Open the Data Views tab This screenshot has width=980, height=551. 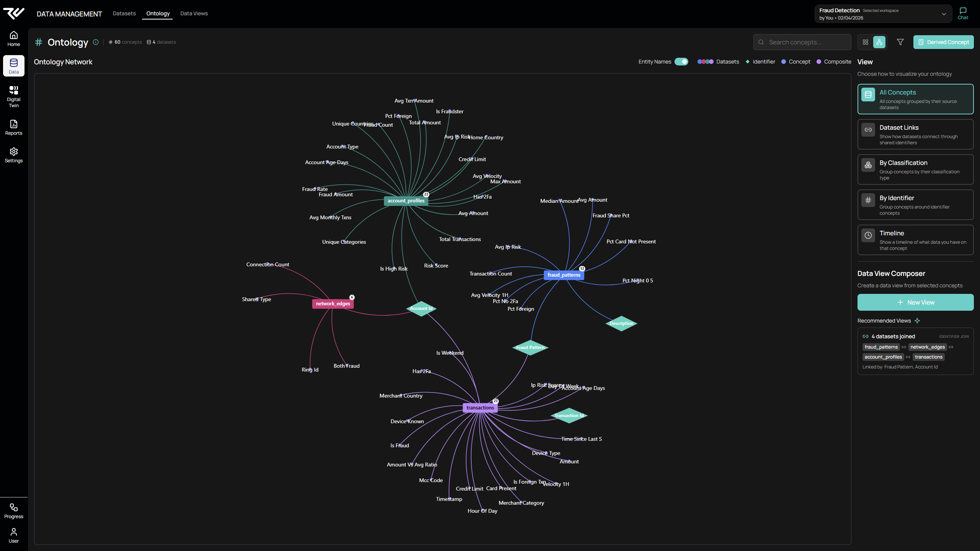(194, 13)
